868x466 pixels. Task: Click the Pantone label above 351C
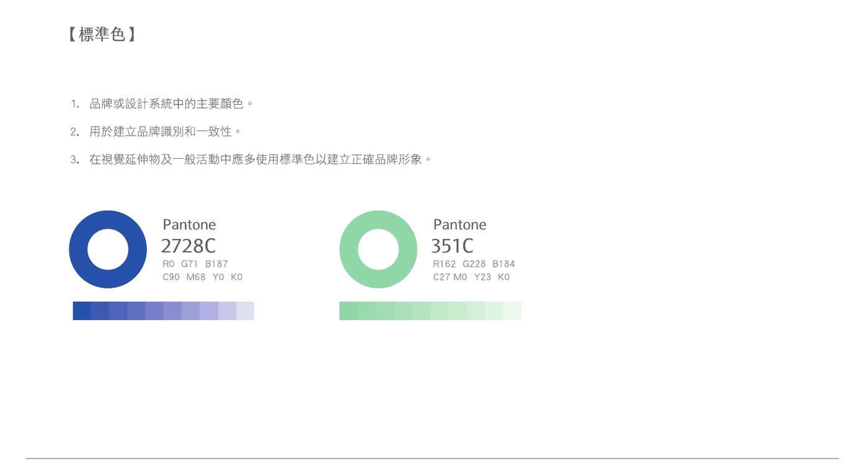click(459, 225)
